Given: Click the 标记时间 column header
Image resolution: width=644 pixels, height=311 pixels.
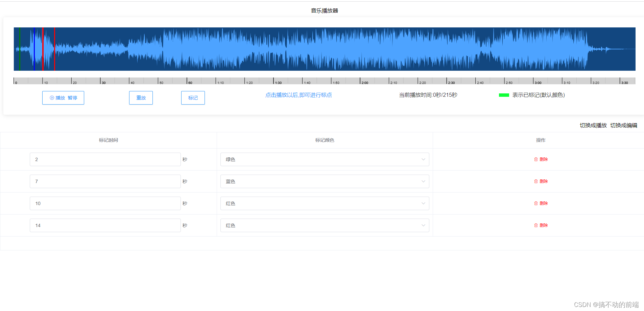Looking at the screenshot, I should pos(109,140).
